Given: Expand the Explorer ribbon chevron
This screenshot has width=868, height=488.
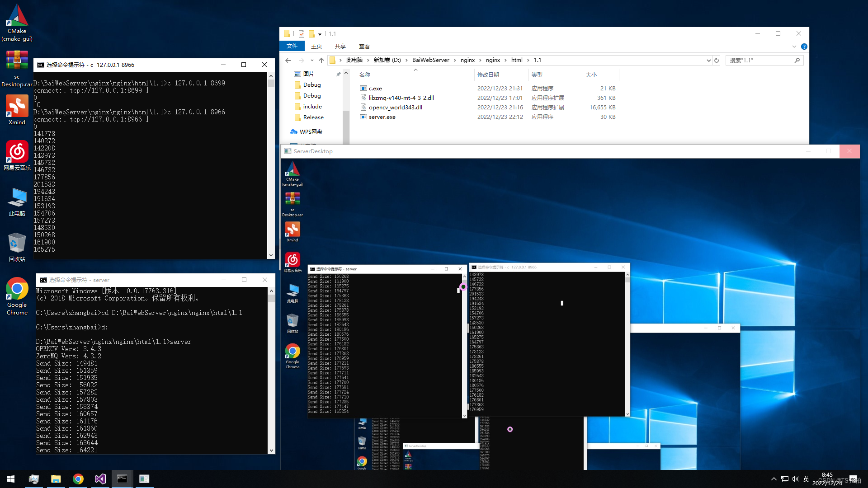Looking at the screenshot, I should point(794,47).
